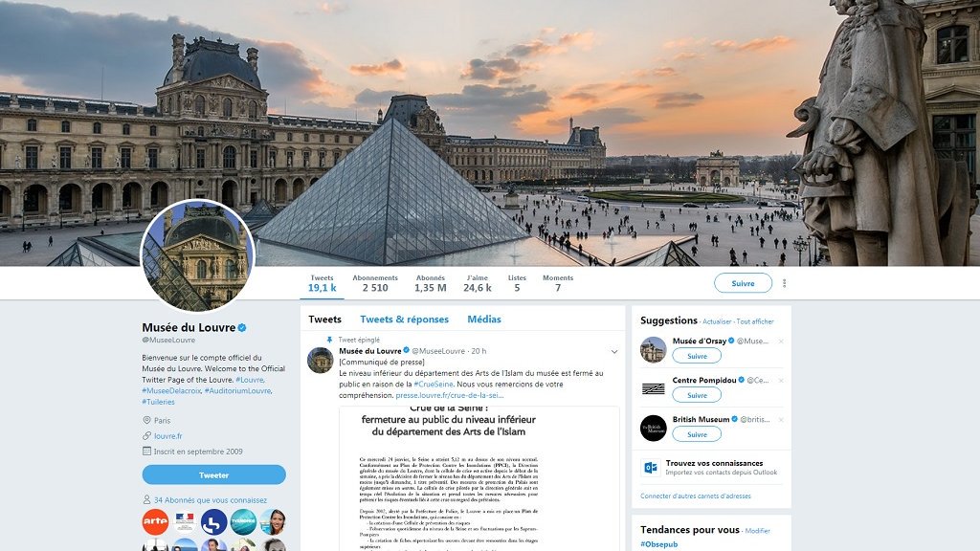Image resolution: width=980 pixels, height=551 pixels.
Task: Click the Centre Pompidou logo in Suggestions
Action: point(653,388)
